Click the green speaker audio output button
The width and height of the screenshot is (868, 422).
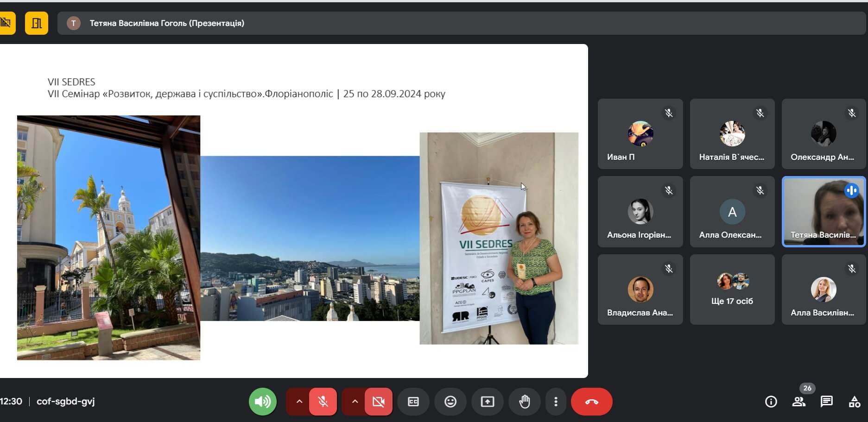point(263,402)
